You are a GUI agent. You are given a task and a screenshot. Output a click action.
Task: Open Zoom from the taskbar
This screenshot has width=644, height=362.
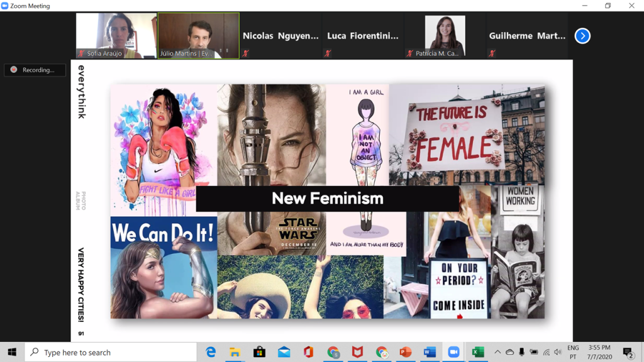point(453,353)
